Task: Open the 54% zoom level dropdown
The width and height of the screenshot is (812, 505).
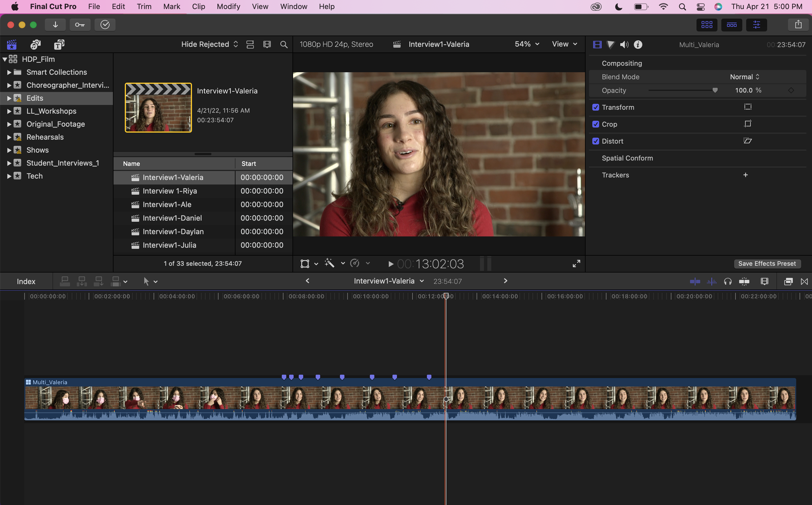Action: tap(527, 44)
